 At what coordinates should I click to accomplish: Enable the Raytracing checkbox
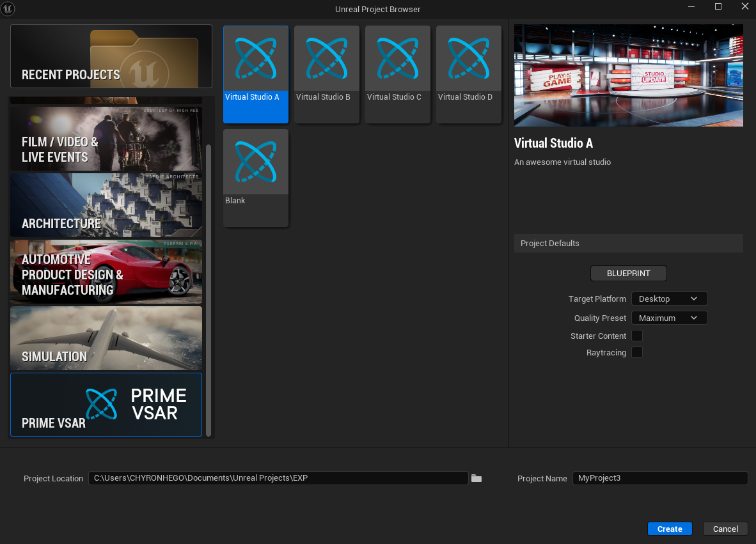coord(637,353)
